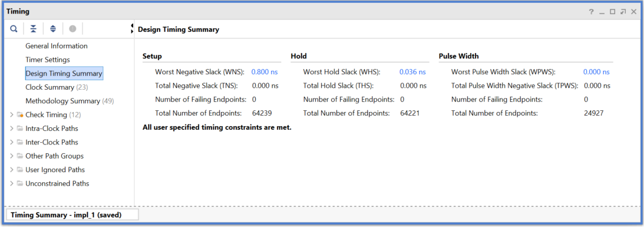Click Setup endpoints value 64239

[x=262, y=113]
